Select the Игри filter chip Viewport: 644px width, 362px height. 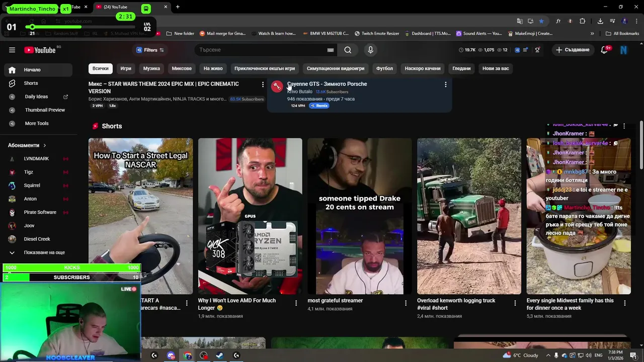tap(126, 68)
